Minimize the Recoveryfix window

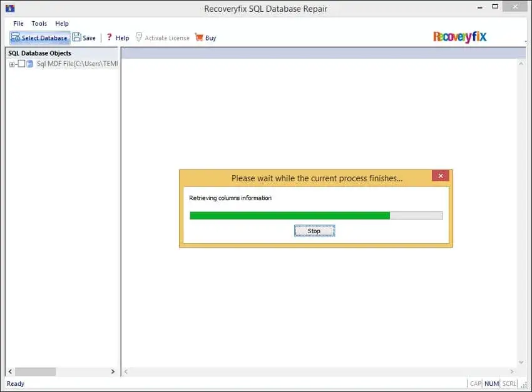point(480,7)
